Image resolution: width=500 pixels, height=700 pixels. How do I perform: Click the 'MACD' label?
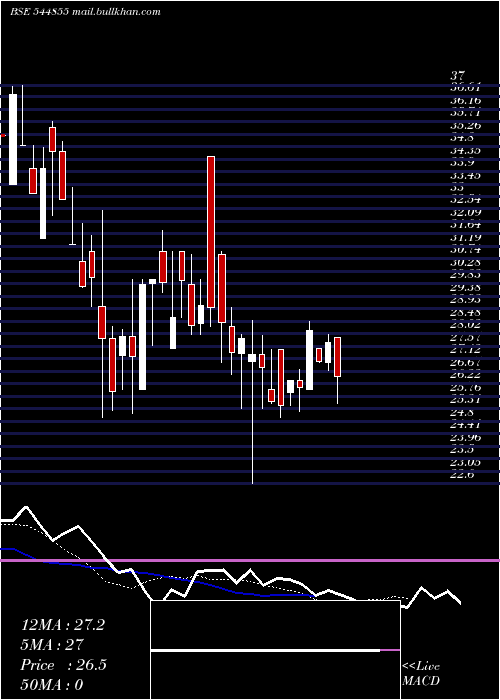[x=421, y=681]
